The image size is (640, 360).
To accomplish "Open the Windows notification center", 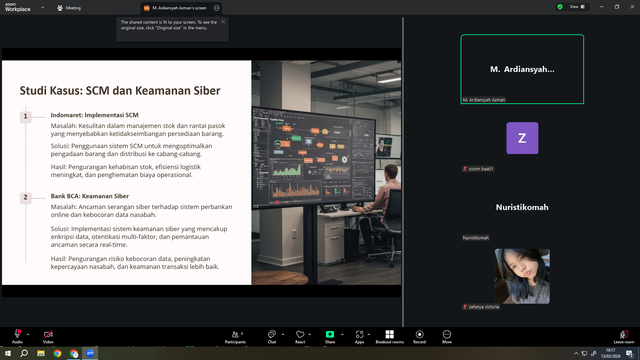I will click(629, 353).
